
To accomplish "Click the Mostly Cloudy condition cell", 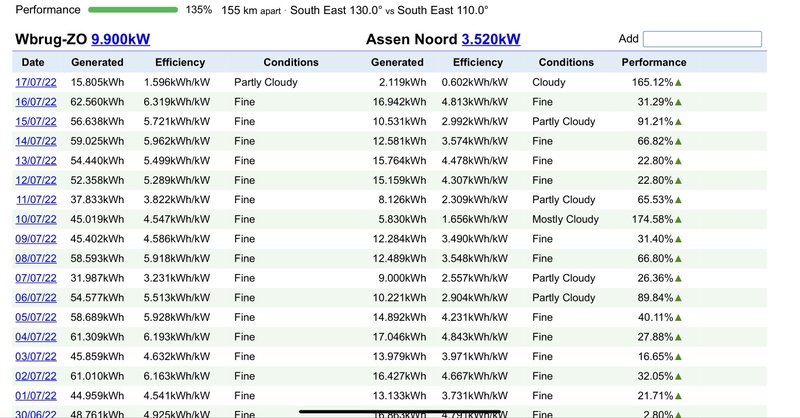I will (x=565, y=219).
